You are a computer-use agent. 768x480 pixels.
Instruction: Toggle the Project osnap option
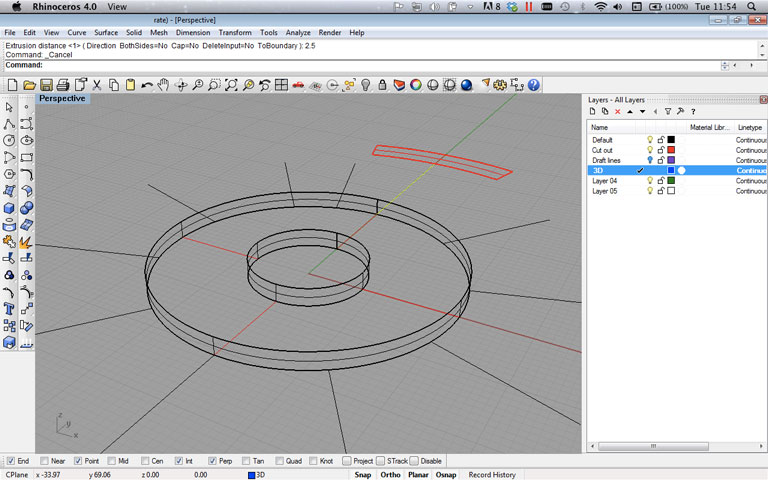coord(347,461)
